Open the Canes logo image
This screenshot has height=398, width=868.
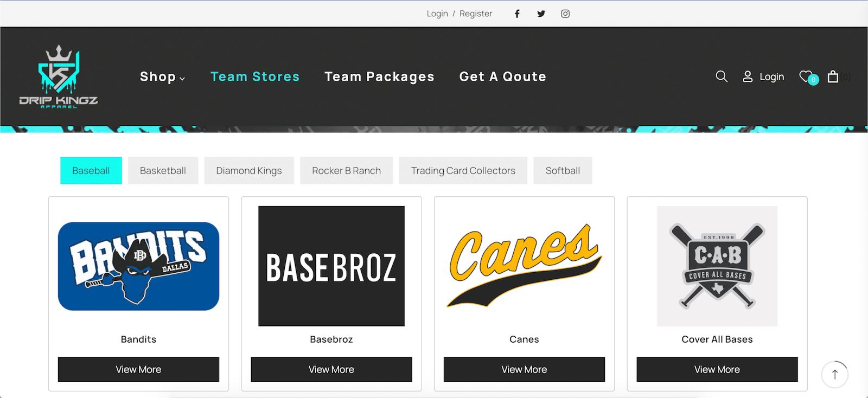524,266
